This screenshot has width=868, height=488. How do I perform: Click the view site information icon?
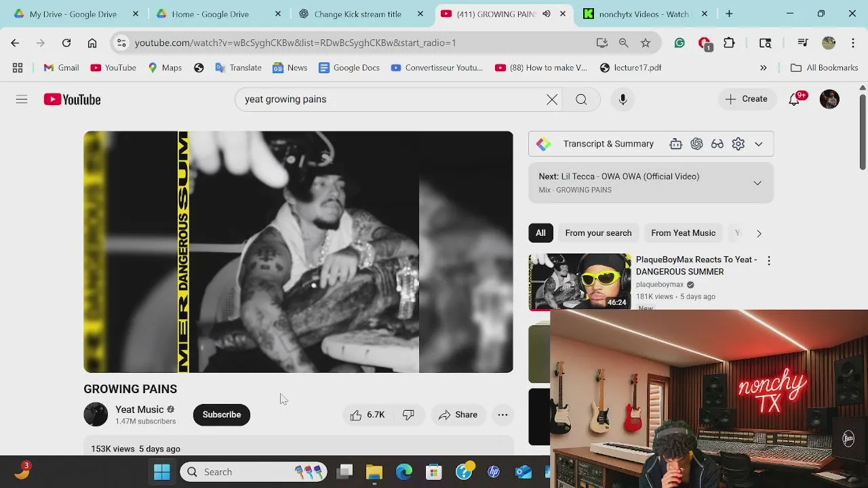point(121,43)
